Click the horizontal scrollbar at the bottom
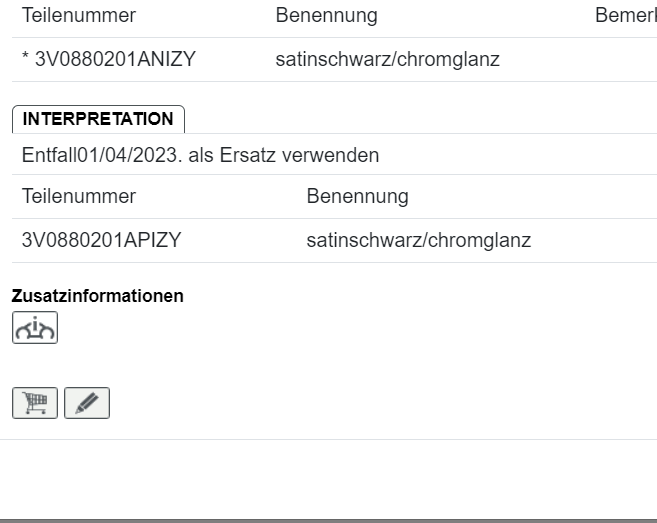657x523 pixels. click(328, 519)
